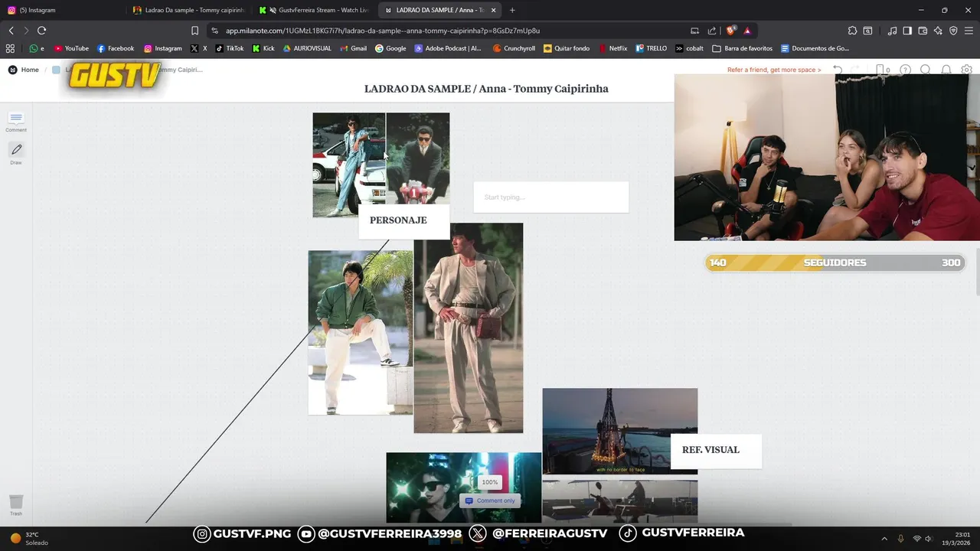
Task: Bookmark this page icon
Action: point(194,31)
